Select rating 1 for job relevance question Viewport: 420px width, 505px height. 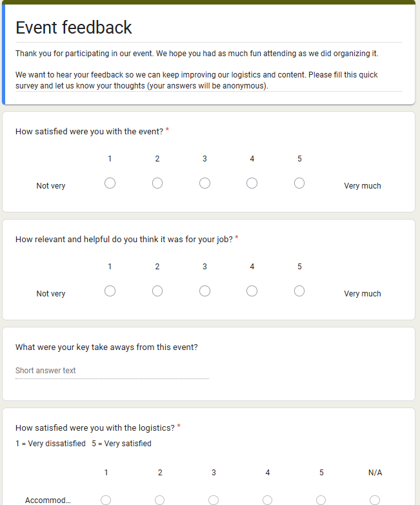click(x=110, y=291)
